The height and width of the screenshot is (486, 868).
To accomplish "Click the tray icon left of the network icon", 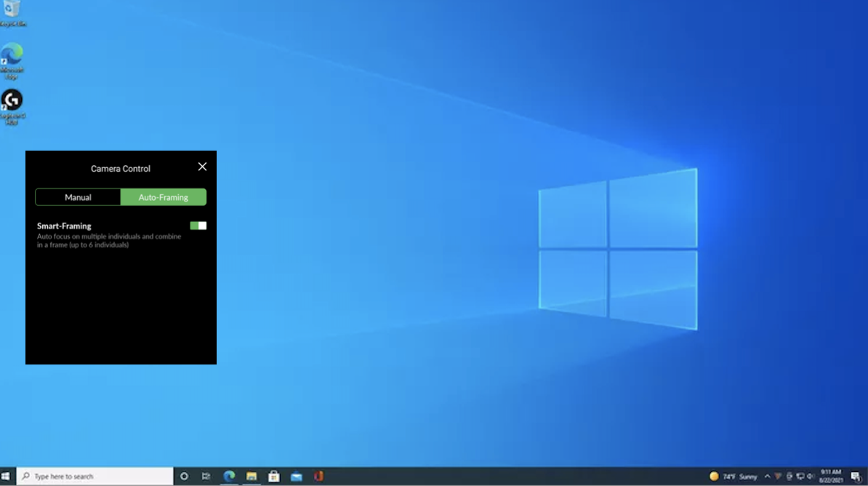I will tap(789, 476).
